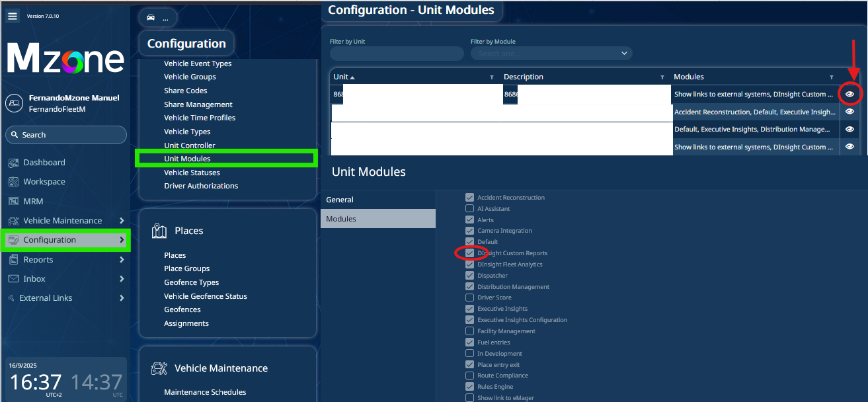Go to Geofences under Places

[182, 309]
